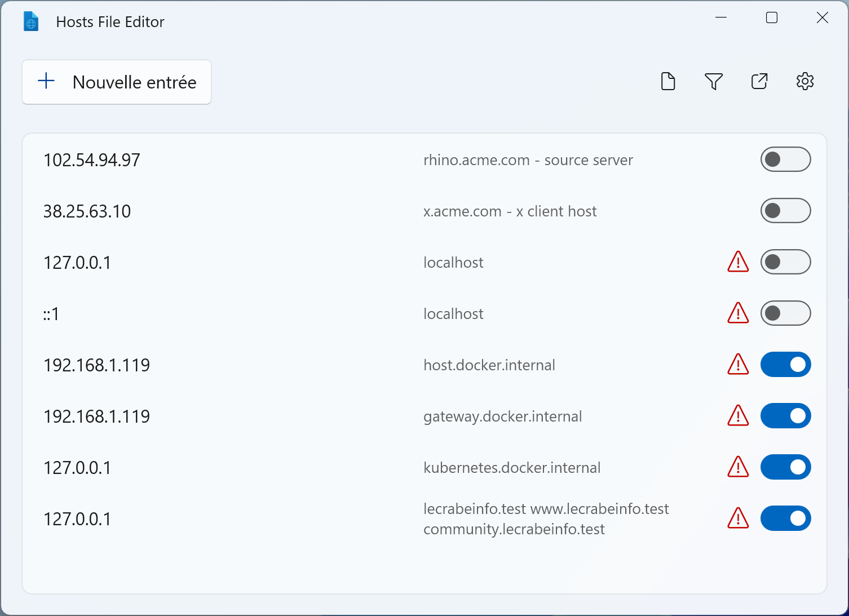Disable the host.docker.internal toggle
Screen dimensions: 849x616
[x=785, y=365]
